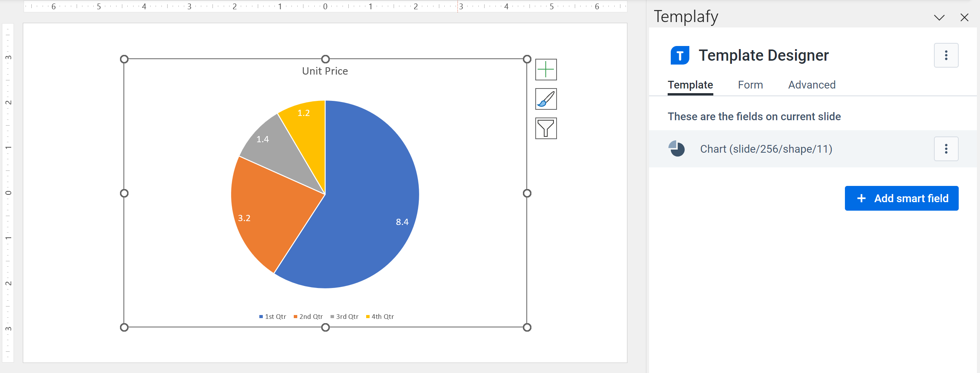Collapse the Templafy pane using the chevron
The height and width of the screenshot is (373, 980).
tap(939, 17)
